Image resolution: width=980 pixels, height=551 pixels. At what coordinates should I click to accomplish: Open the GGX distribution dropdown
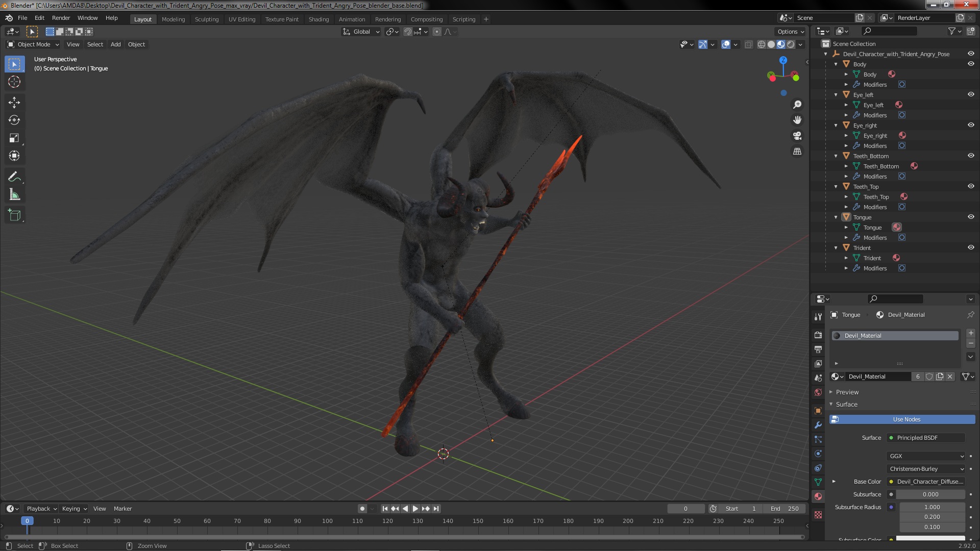click(926, 456)
